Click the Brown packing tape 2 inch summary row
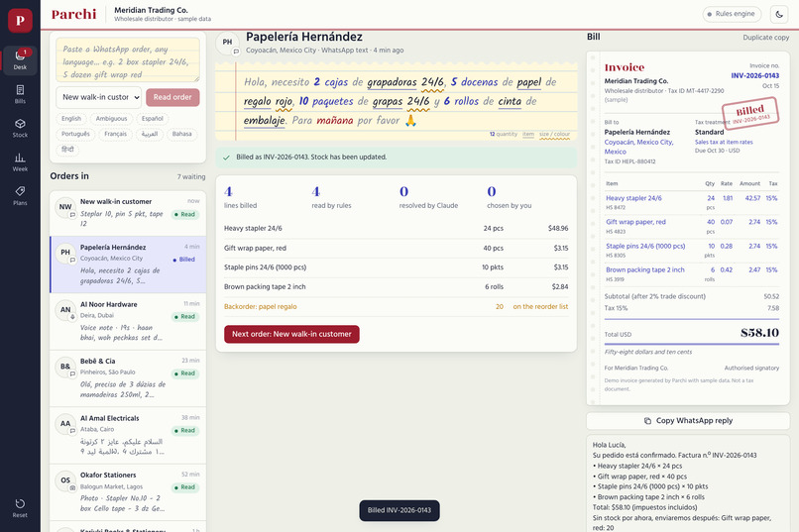799x532 pixels. click(x=396, y=287)
